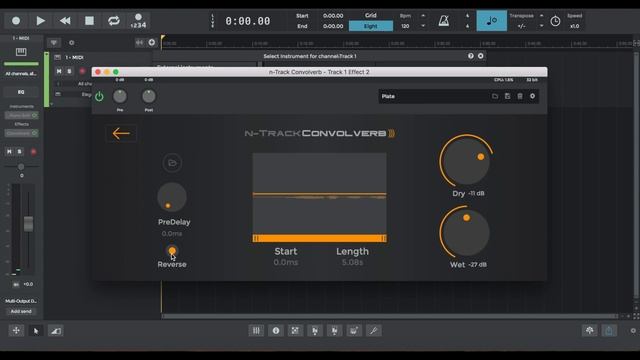Click the channel volume fader
The width and height of the screenshot is (640, 360).
tap(28, 224)
